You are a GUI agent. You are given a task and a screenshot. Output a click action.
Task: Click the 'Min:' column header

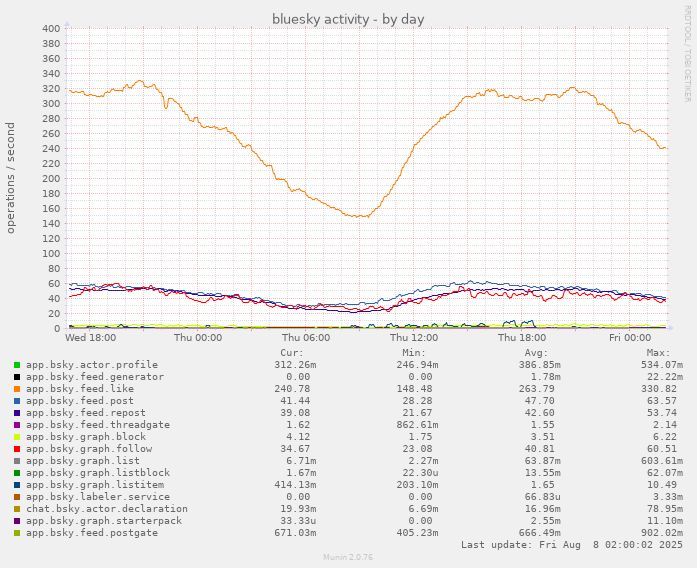coord(414,353)
